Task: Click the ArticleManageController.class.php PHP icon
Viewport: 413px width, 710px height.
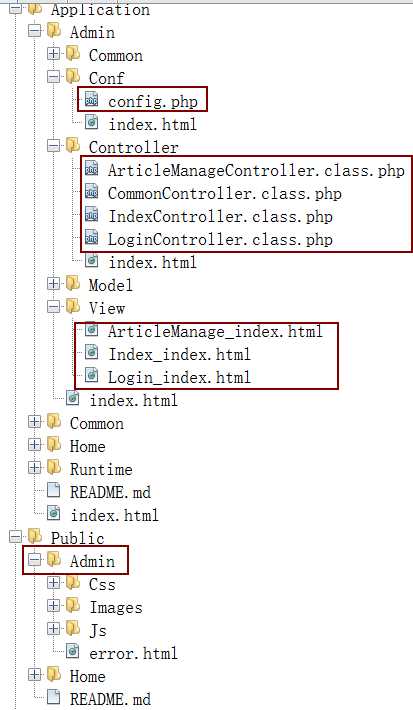Action: tap(92, 170)
